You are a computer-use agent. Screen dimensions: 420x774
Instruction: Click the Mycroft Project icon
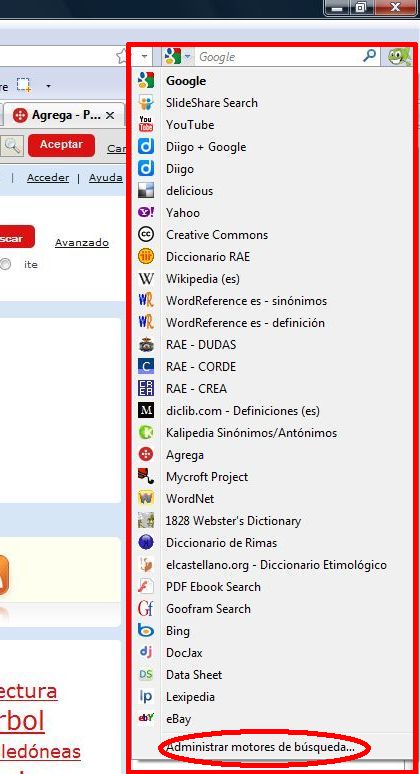[146, 476]
